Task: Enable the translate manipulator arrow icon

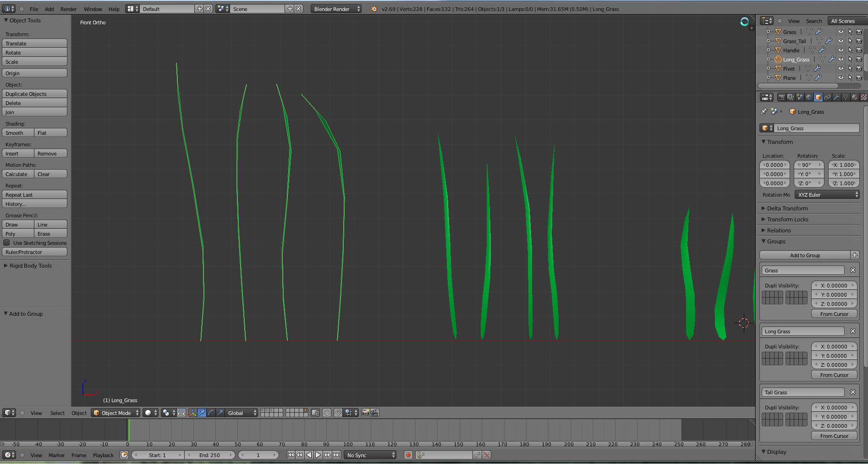Action: click(x=202, y=413)
